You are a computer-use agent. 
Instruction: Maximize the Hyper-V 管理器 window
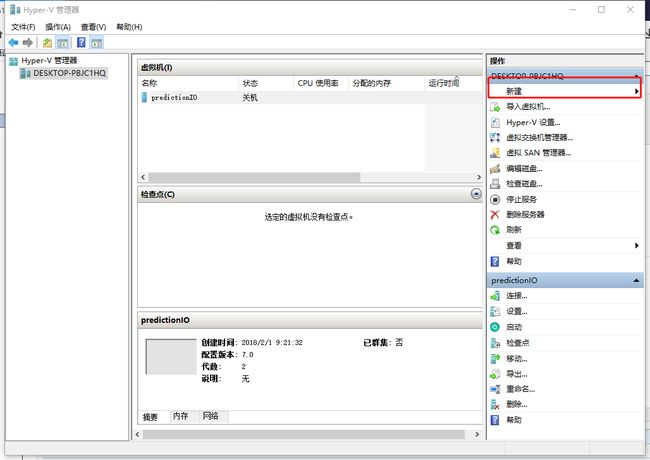coord(601,10)
